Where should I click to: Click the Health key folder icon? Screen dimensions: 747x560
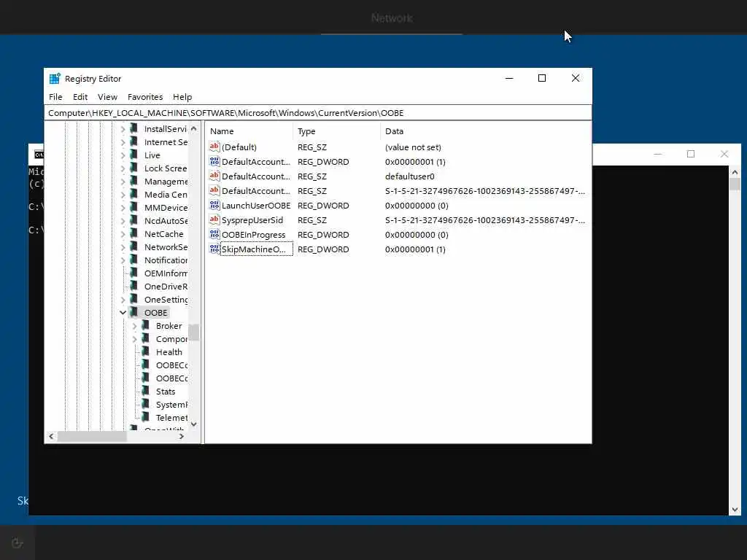pos(146,351)
